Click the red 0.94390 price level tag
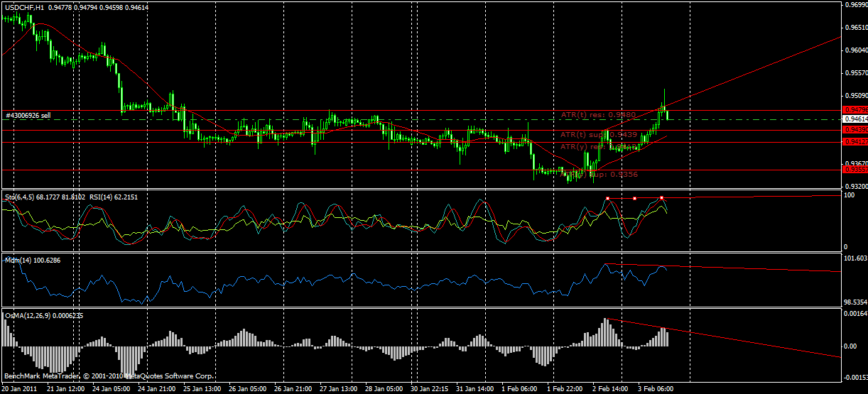Viewport: 868px width, 394px height. 855,130
